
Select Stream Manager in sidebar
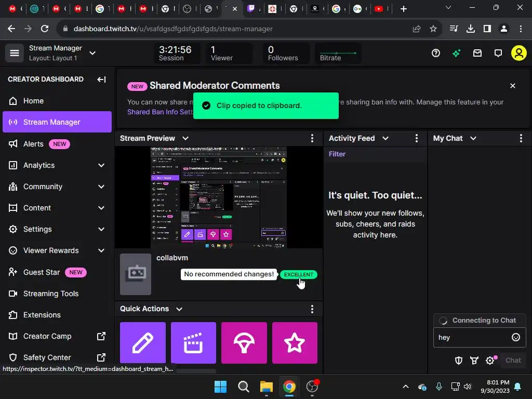pos(57,122)
